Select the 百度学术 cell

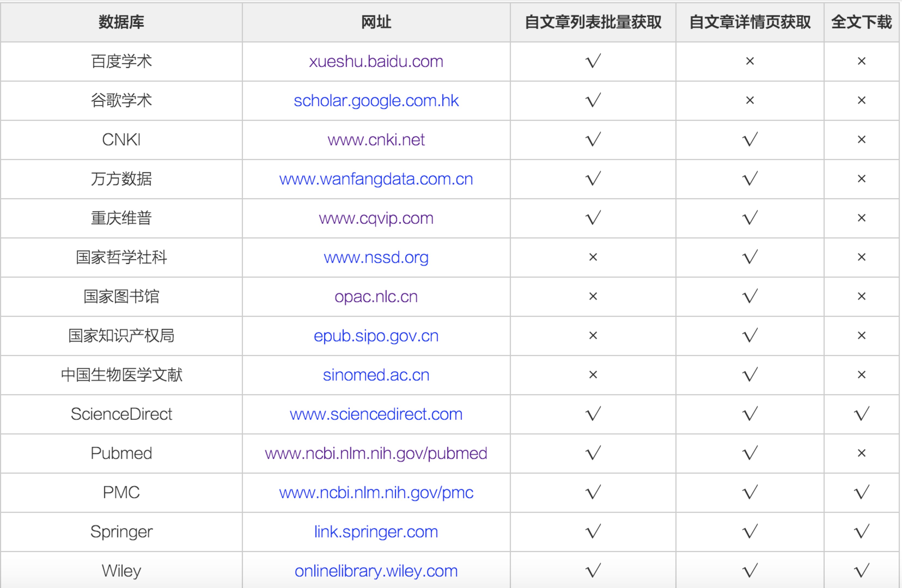[x=121, y=61]
